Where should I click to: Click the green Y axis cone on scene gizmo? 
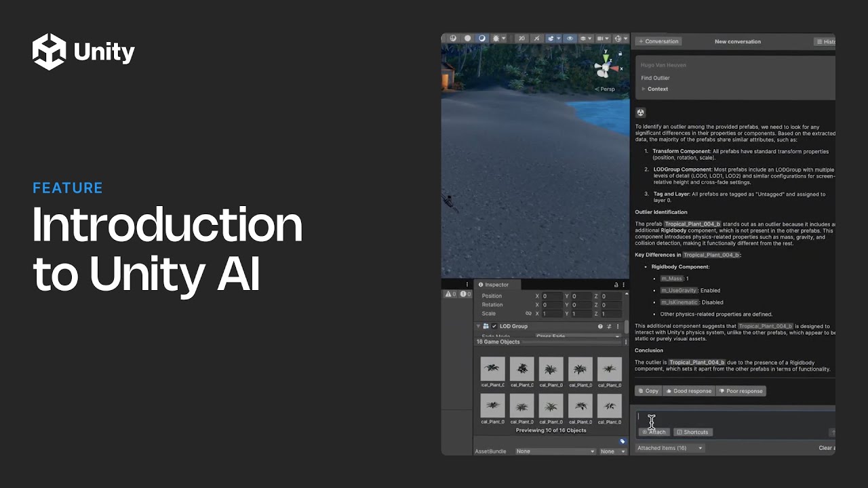pyautogui.click(x=606, y=58)
